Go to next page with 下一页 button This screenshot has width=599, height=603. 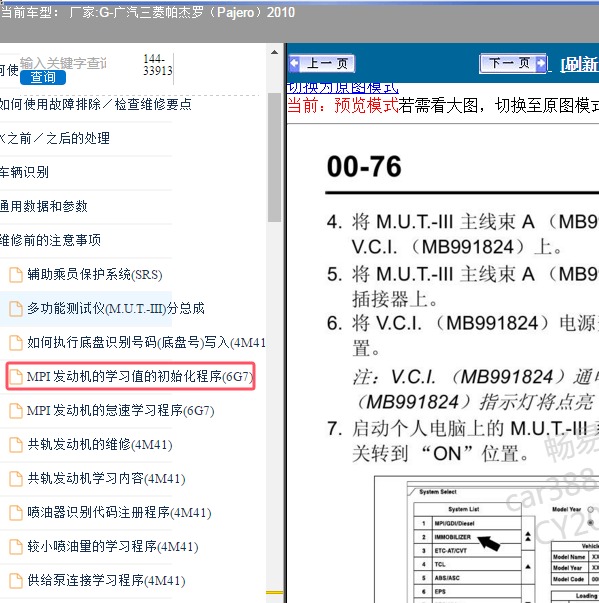coord(513,63)
